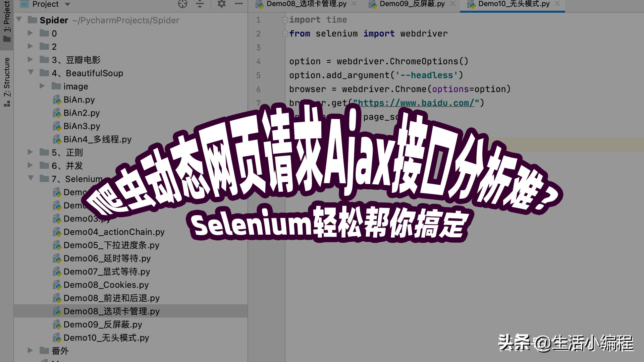Screen dimensions: 644x362
Task: Open Demo10_无头模式.py in project tree
Action: (106, 338)
